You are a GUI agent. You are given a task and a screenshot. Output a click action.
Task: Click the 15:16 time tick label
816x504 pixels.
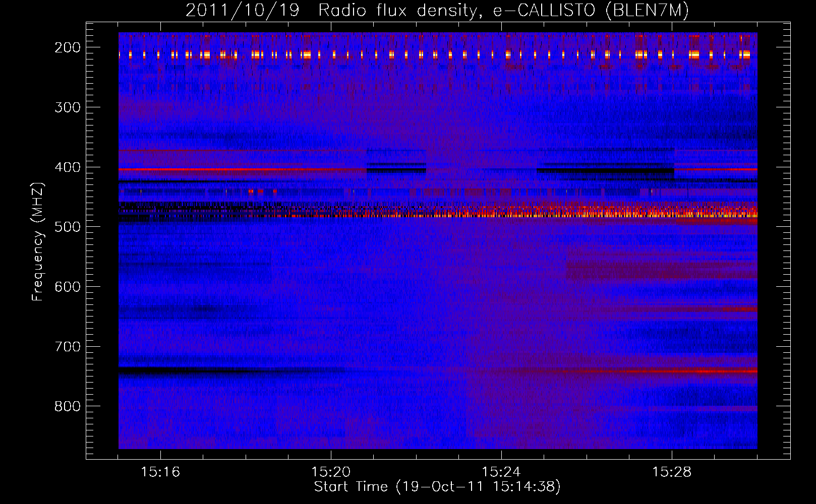coord(160,472)
